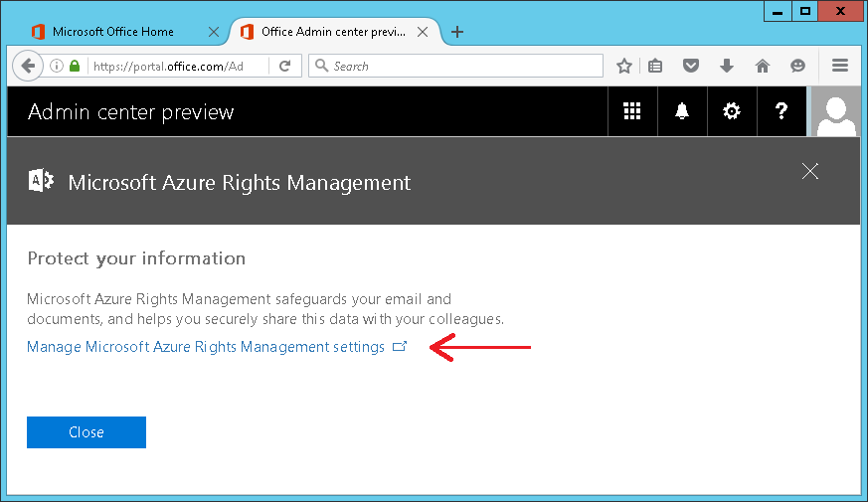Select the portal.office.com address field

click(x=168, y=67)
